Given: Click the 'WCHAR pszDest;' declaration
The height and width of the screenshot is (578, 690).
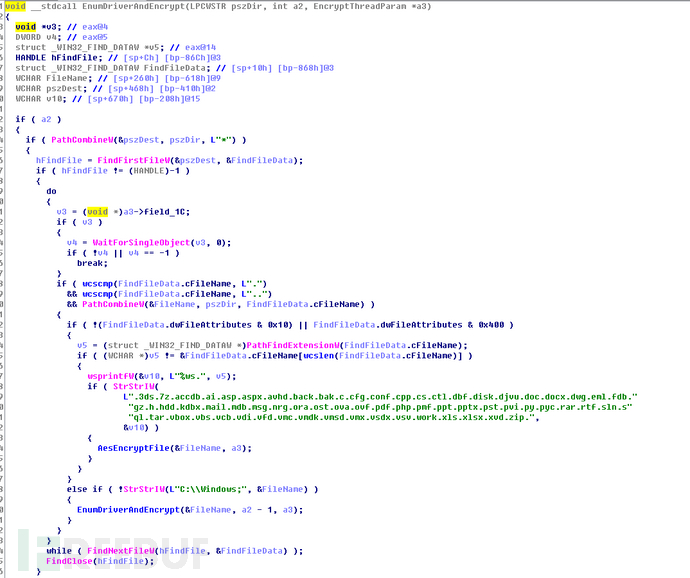Looking at the screenshot, I should [x=51, y=88].
